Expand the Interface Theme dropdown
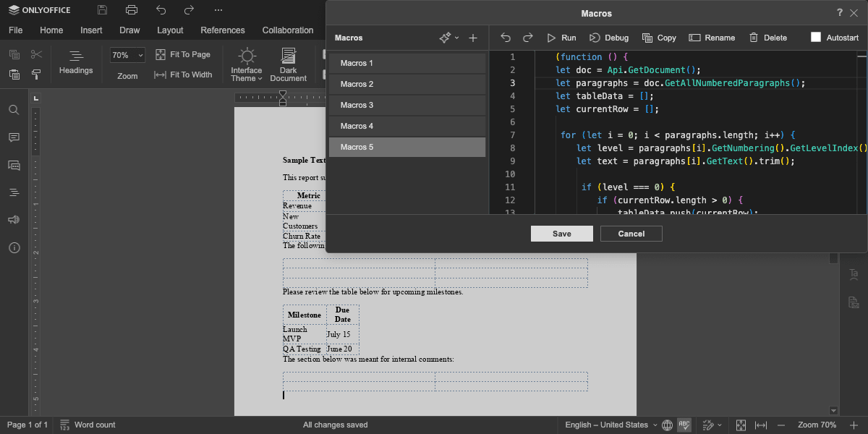The width and height of the screenshot is (868, 434). (247, 65)
